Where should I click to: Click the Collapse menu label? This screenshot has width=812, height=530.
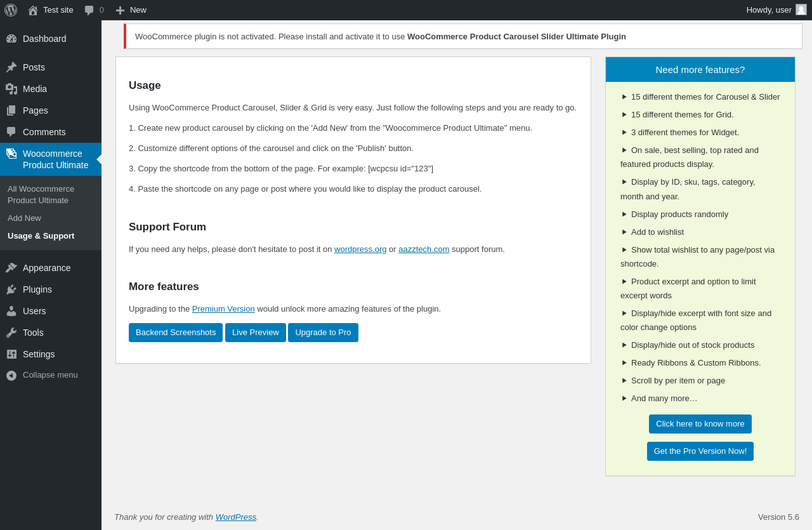(50, 375)
